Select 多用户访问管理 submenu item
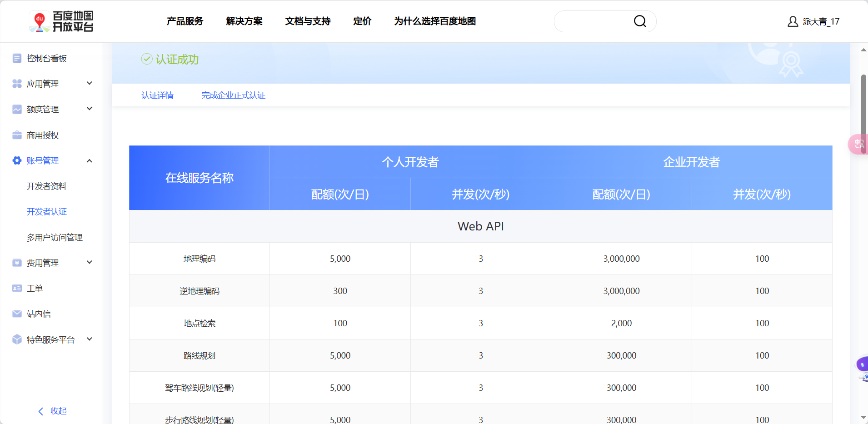The height and width of the screenshot is (424, 868). pos(55,237)
